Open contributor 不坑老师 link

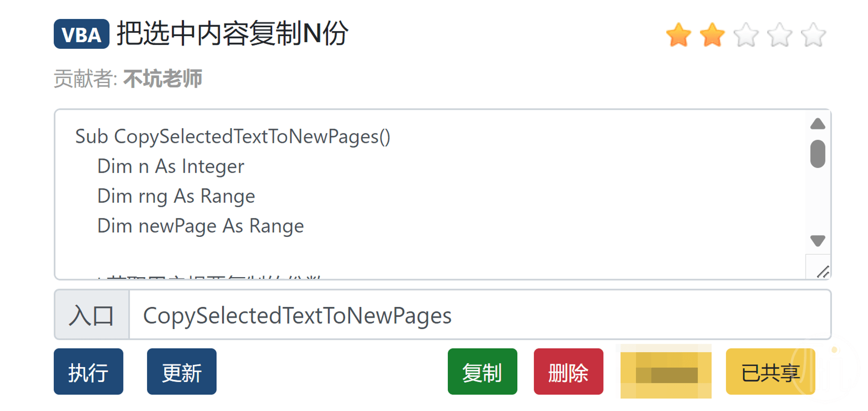click(162, 79)
